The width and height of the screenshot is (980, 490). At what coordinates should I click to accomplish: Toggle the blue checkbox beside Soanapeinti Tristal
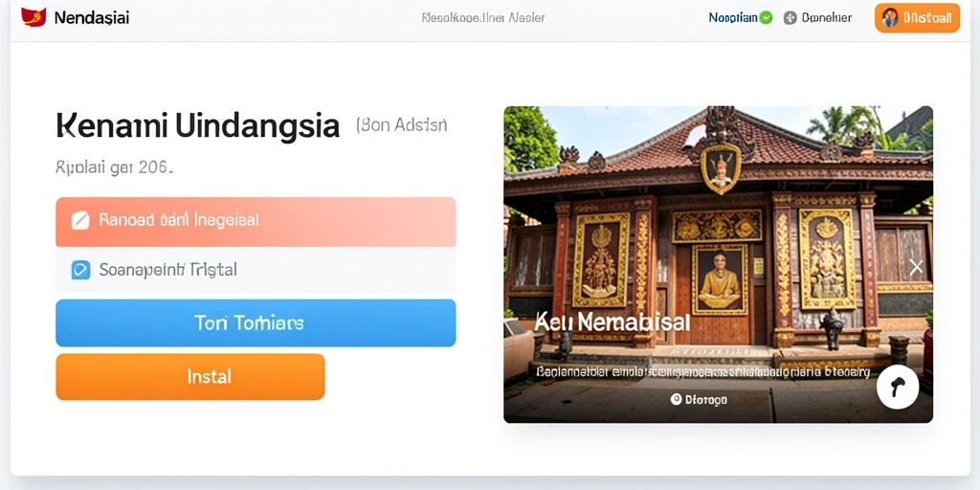80,269
